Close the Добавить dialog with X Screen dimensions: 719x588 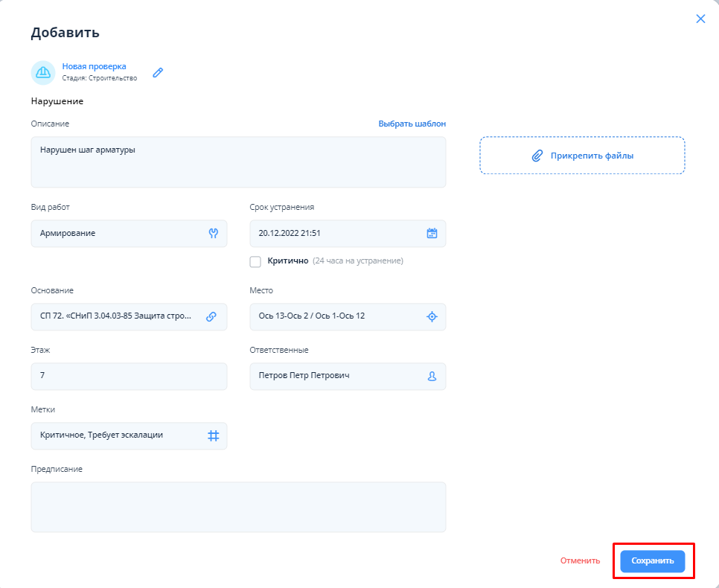[x=700, y=19]
